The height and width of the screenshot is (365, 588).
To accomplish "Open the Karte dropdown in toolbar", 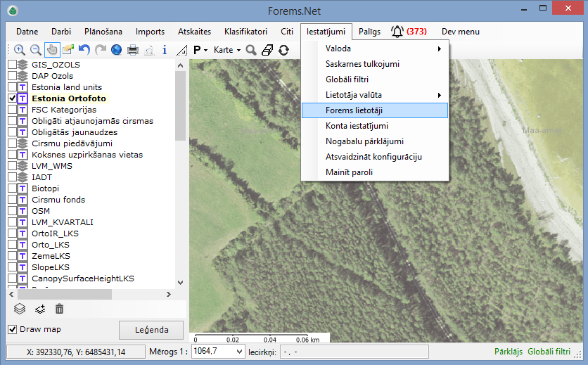I will pyautogui.click(x=227, y=50).
